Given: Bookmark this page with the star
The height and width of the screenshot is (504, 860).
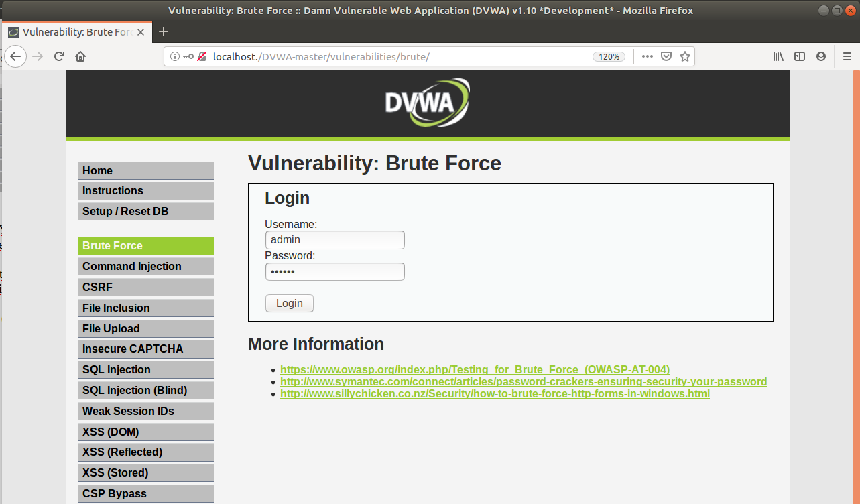Looking at the screenshot, I should pos(685,57).
